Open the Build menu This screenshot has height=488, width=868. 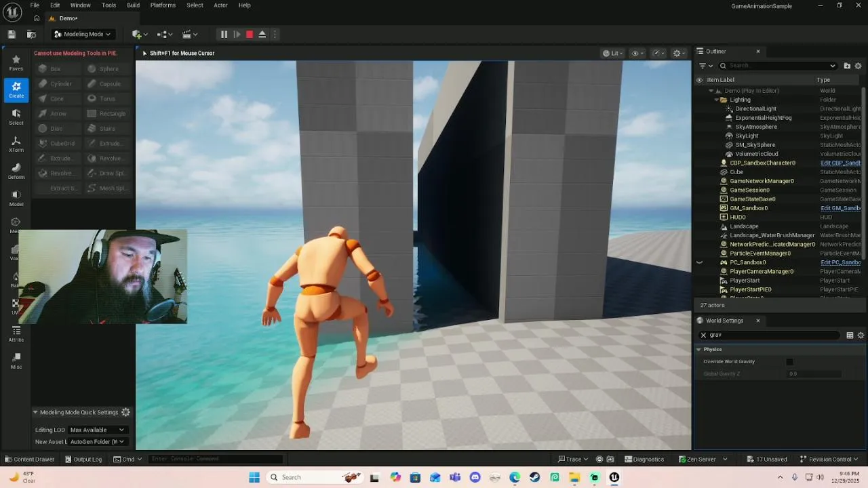point(133,5)
